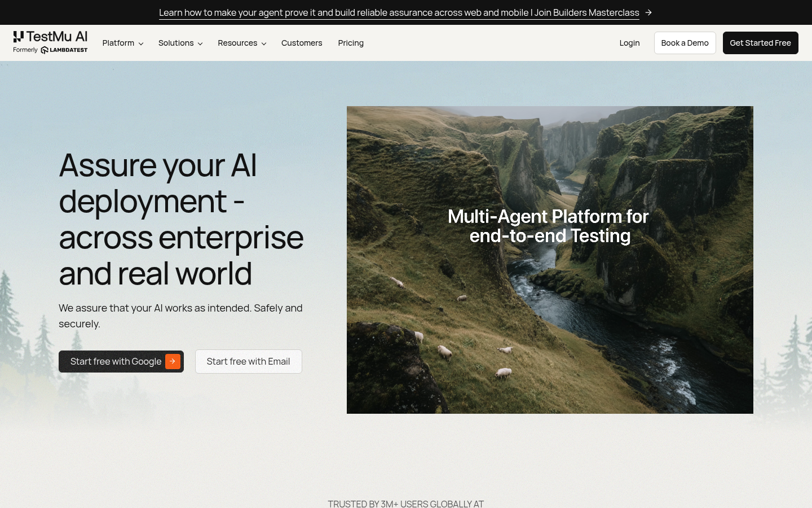Viewport: 812px width, 508px height.
Task: Open the Platform navigation menu
Action: (x=123, y=43)
